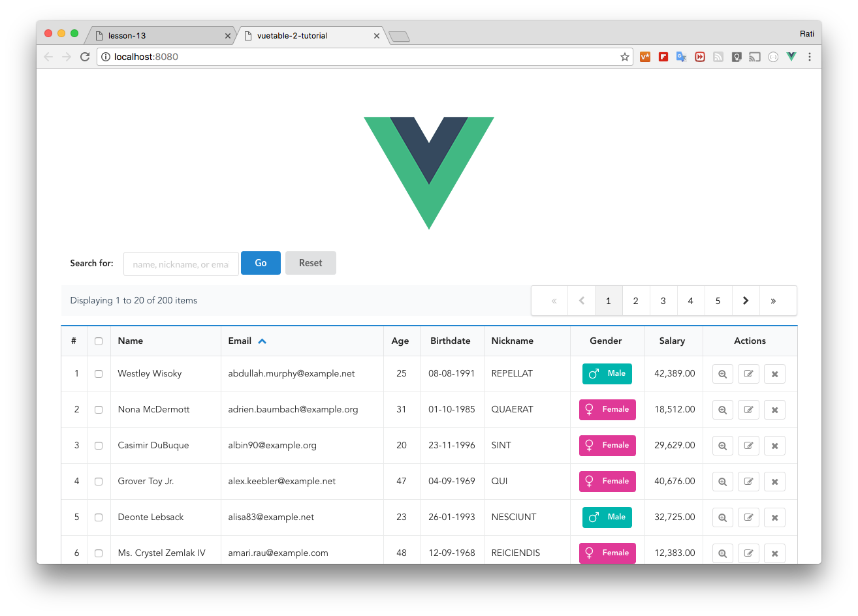Go to next page with the chevron
Viewport: 858px width, 616px height.
(746, 301)
